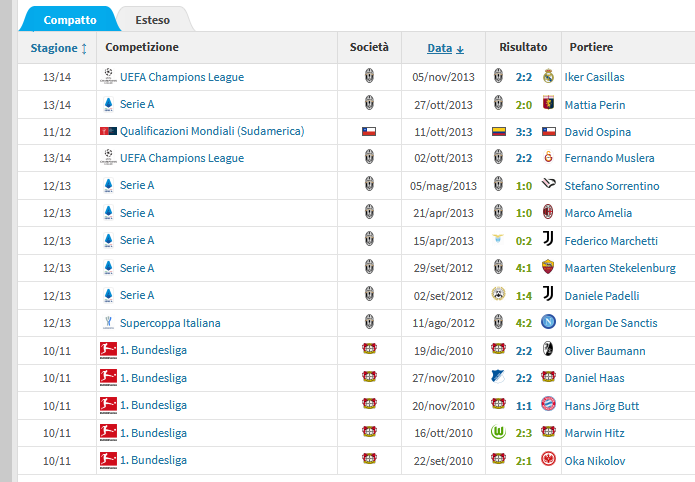
Task: Click Genoa crest in 27/ott/2013 row
Action: [549, 104]
